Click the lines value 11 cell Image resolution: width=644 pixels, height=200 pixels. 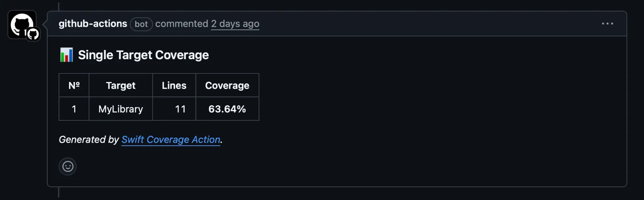[180, 109]
